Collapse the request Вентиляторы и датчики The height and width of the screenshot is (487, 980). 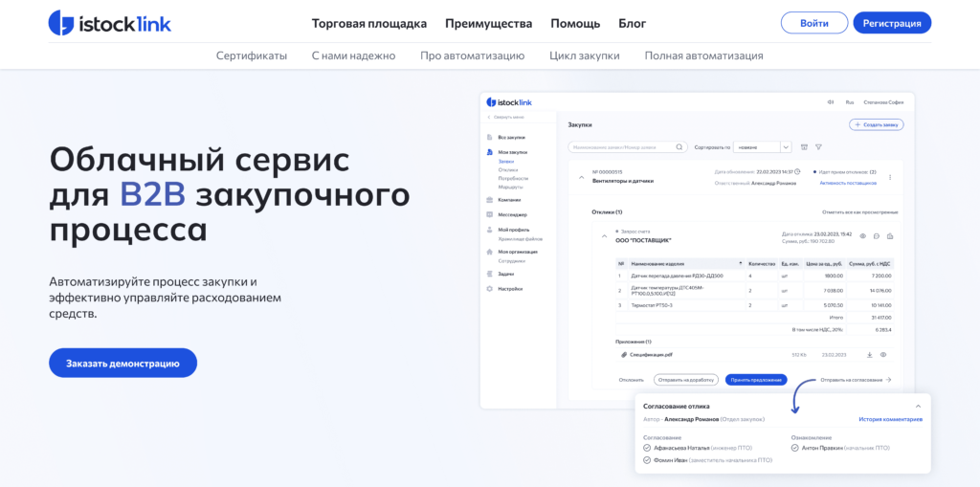pos(581,177)
